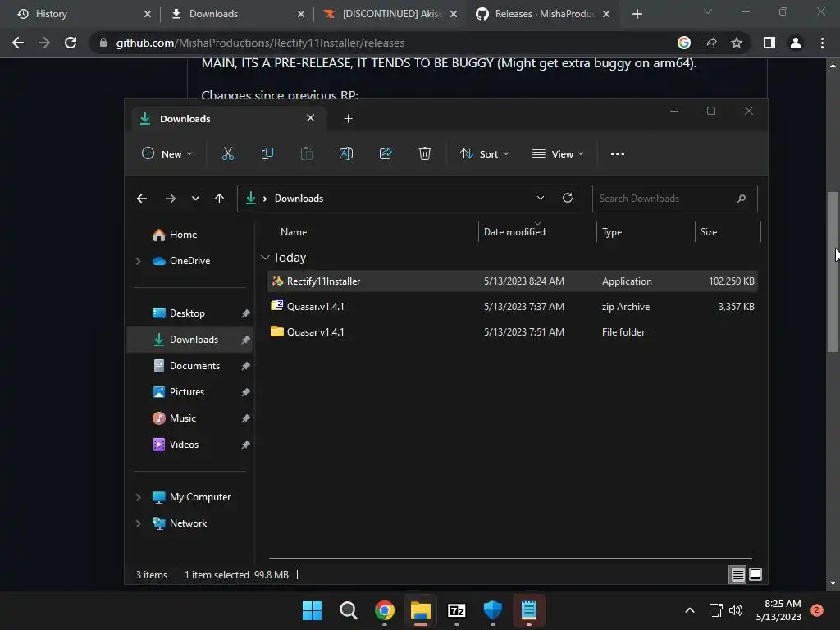This screenshot has width=840, height=630.
Task: Open 7-Zip from the taskbar
Action: click(456, 610)
